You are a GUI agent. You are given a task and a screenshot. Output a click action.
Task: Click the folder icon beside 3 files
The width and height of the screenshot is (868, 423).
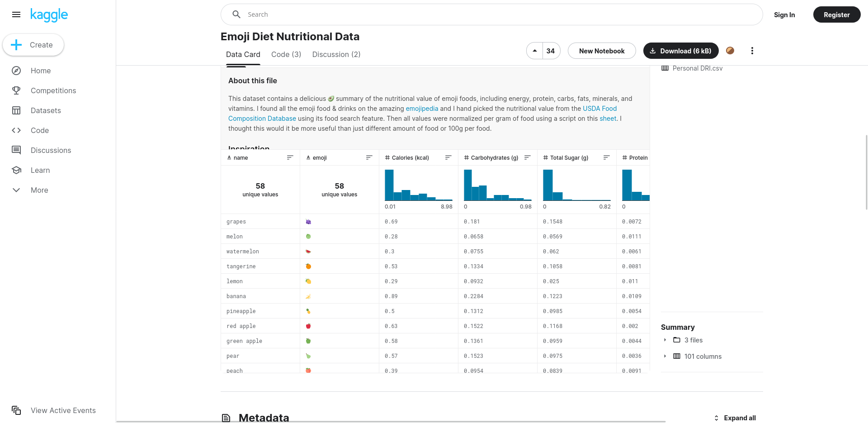[677, 340]
